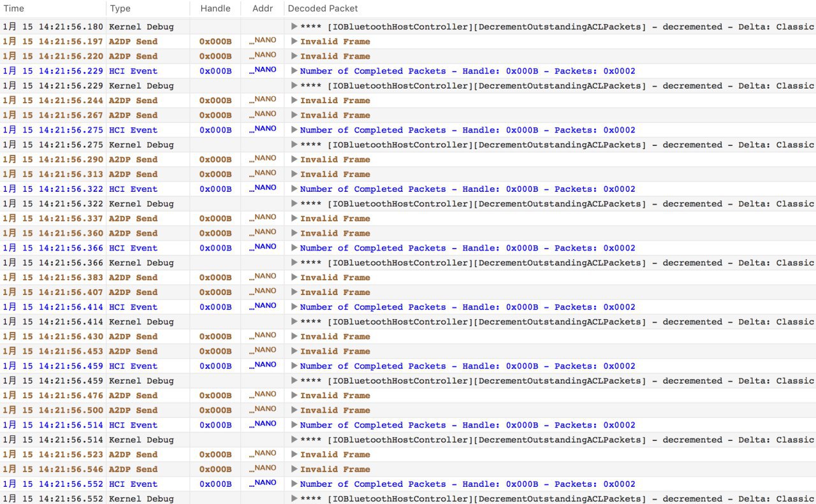Select the HCI Event type at 14:21:56.275
The image size is (816, 504).
click(x=133, y=130)
